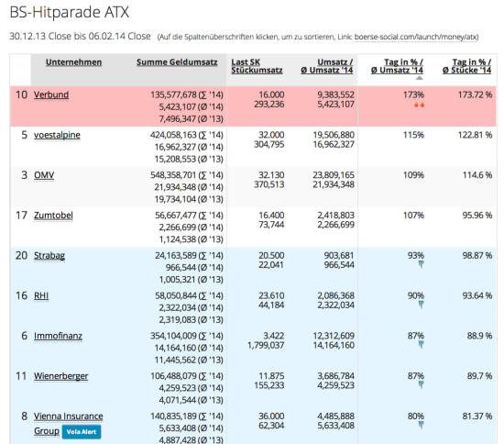
Task: Click the icicle icon in Wienerberger row
Action: [x=421, y=385]
